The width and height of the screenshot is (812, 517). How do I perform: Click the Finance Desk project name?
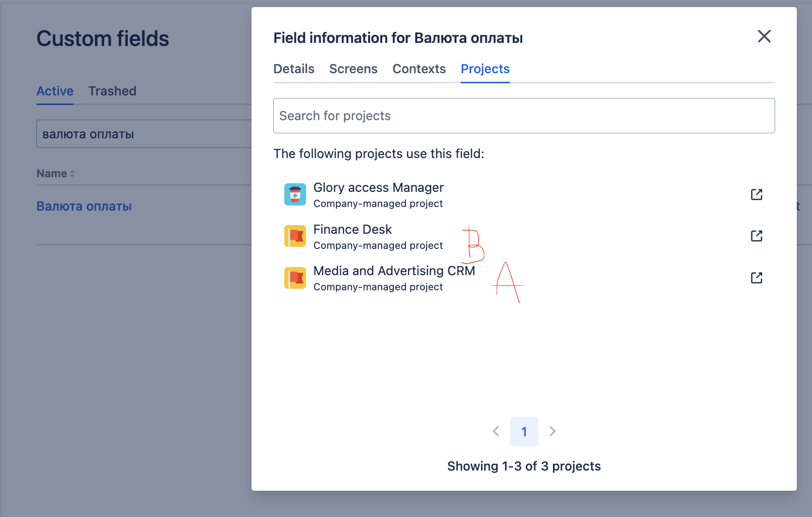[x=352, y=229]
